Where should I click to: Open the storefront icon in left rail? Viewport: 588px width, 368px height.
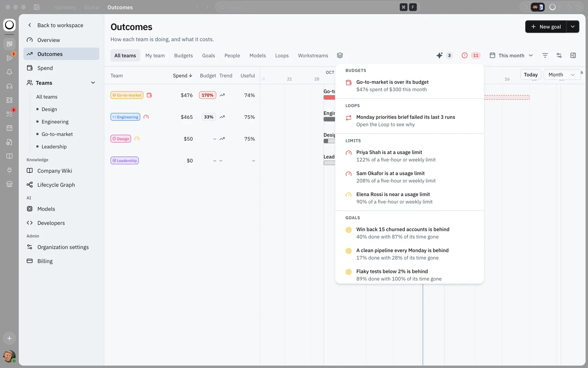point(9,184)
